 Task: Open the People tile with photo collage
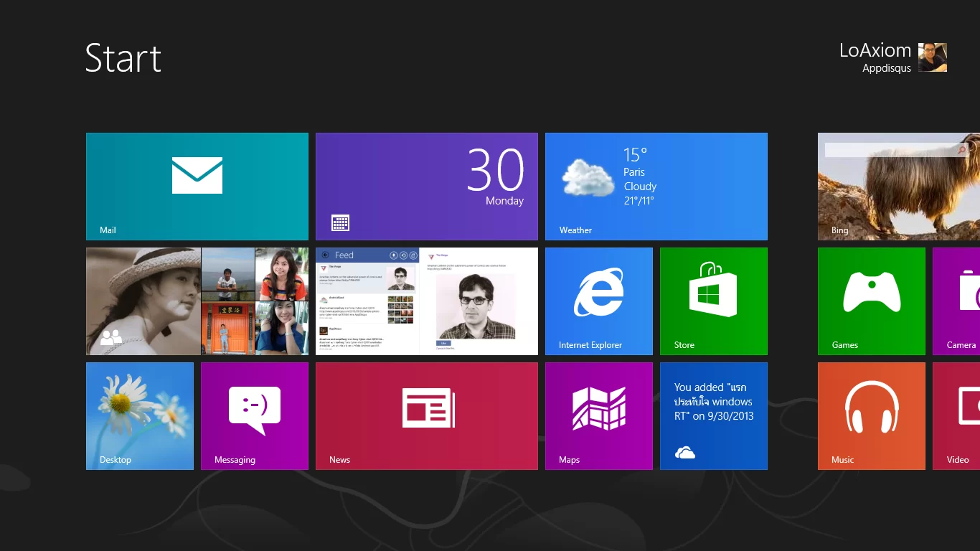(197, 301)
